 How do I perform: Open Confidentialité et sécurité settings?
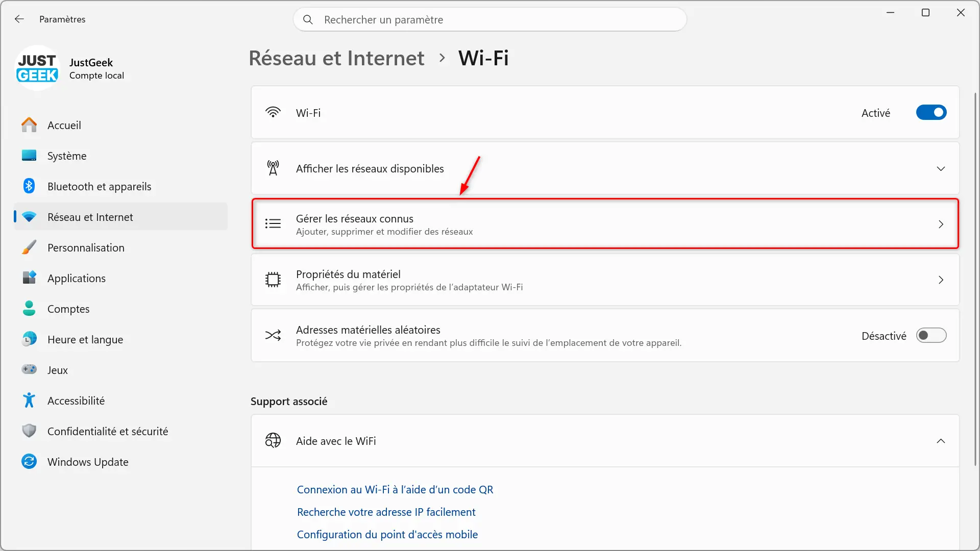tap(120, 431)
